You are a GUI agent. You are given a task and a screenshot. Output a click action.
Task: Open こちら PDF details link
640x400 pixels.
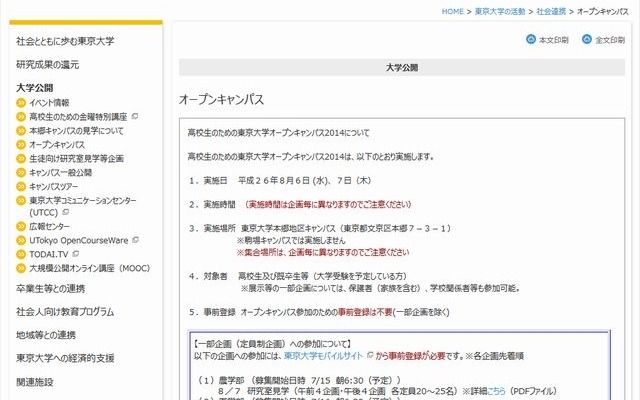point(496,391)
